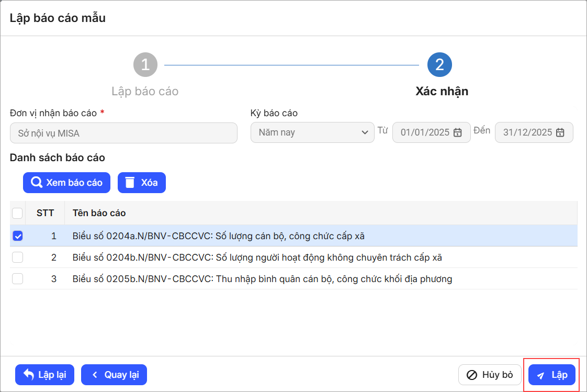Viewport: 587px width, 392px height.
Task: Toggle the select-all checkbox in the table header
Action: coord(17,213)
